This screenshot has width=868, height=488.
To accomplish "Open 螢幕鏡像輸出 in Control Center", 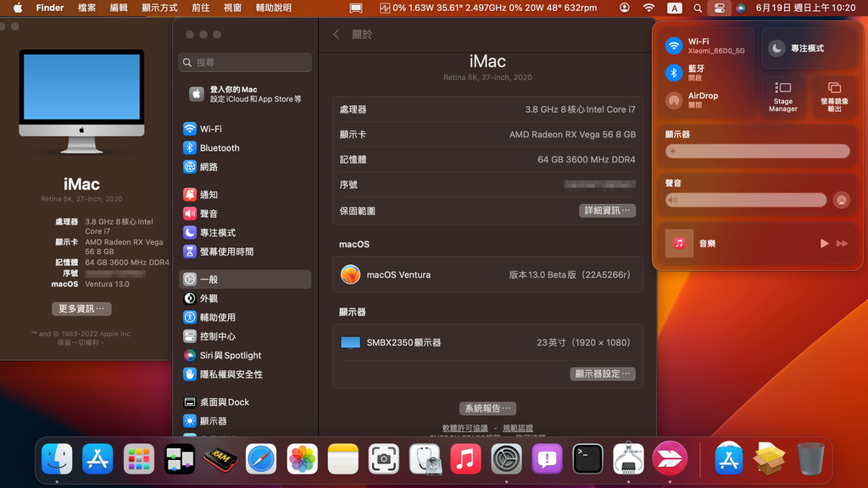I will (x=834, y=97).
